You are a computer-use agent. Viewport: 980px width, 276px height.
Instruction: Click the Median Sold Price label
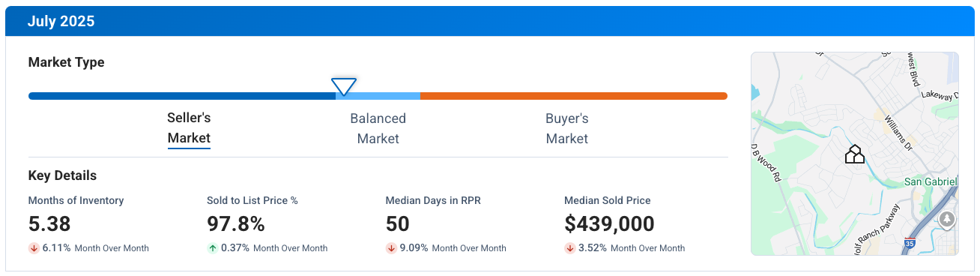pyautogui.click(x=608, y=200)
